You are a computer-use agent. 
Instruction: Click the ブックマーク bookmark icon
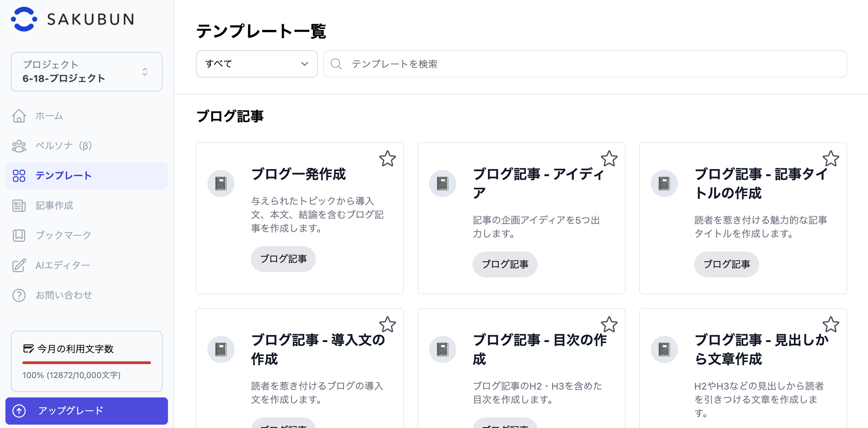pyautogui.click(x=19, y=235)
